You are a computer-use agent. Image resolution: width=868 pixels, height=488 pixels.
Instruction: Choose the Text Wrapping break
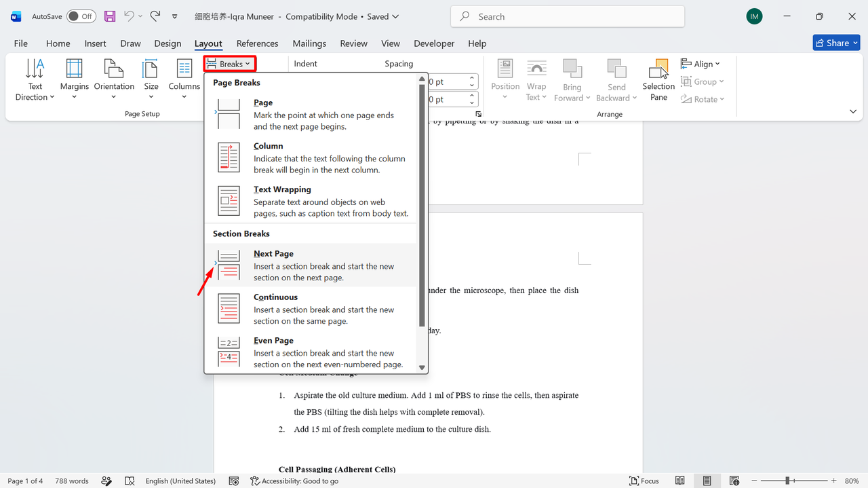point(311,200)
